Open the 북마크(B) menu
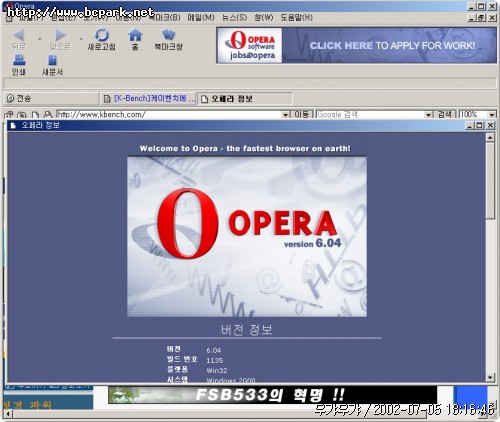The height and width of the screenshot is (422, 500). [x=164, y=18]
